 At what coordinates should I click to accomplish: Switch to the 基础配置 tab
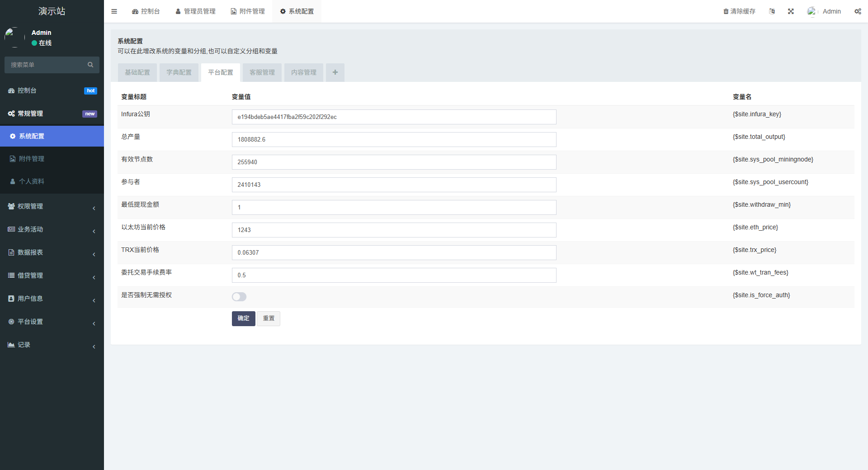(x=137, y=72)
